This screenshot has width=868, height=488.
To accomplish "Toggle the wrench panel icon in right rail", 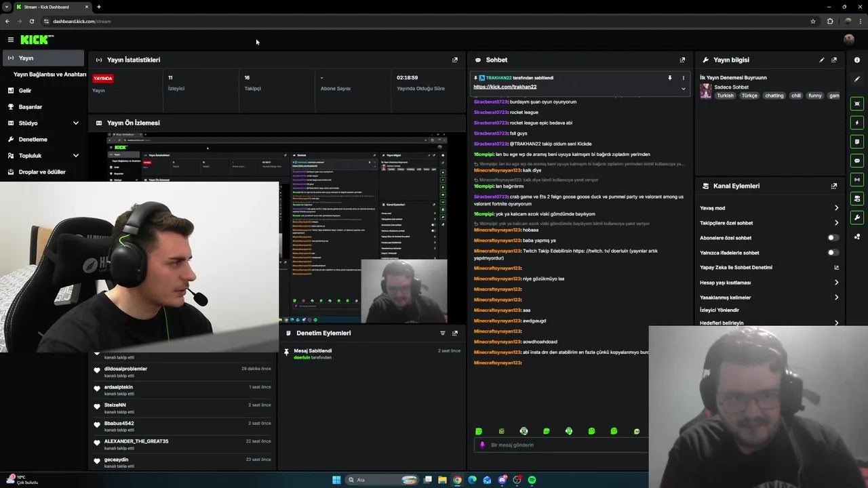I will click(x=857, y=218).
